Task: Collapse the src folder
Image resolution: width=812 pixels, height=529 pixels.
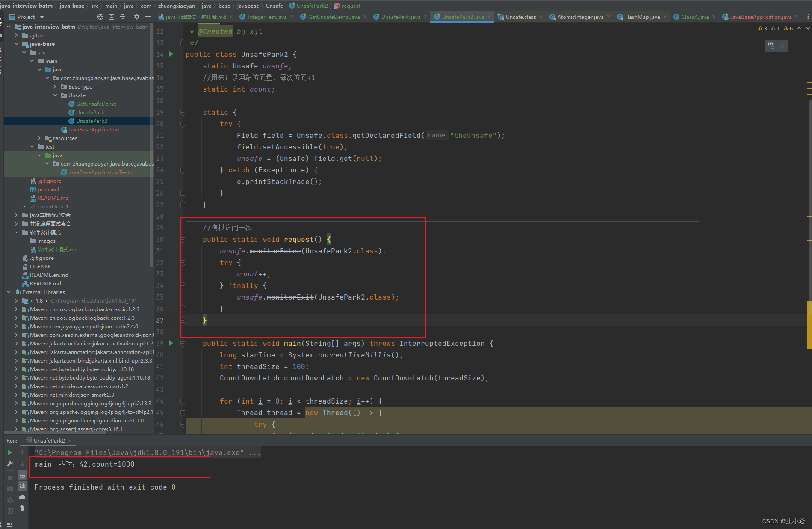Action: coord(24,53)
